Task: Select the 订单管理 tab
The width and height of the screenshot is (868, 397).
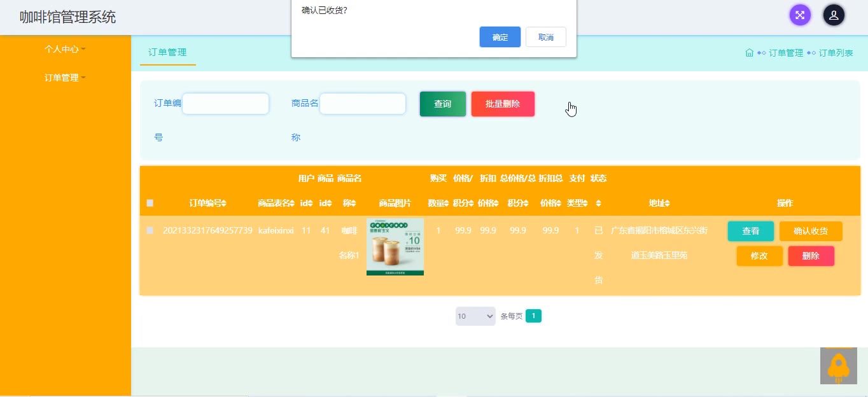Action: 167,52
